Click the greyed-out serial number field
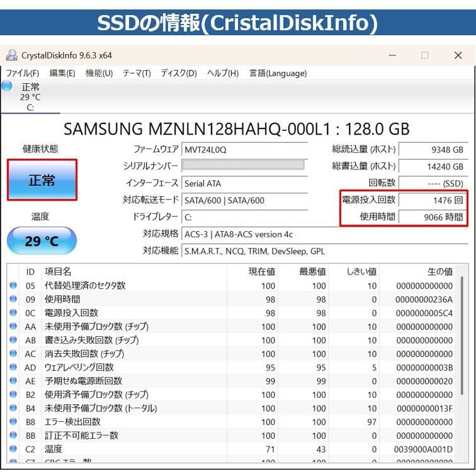476x476 pixels. [x=243, y=165]
